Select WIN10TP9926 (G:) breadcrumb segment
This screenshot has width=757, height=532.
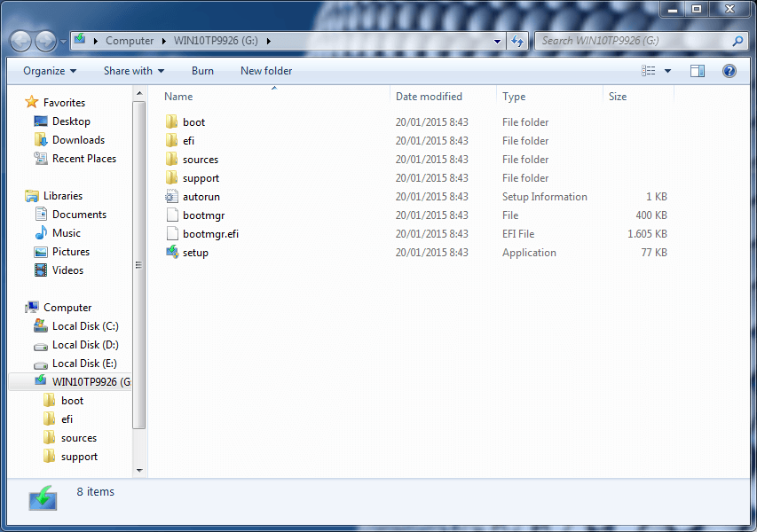coord(216,41)
